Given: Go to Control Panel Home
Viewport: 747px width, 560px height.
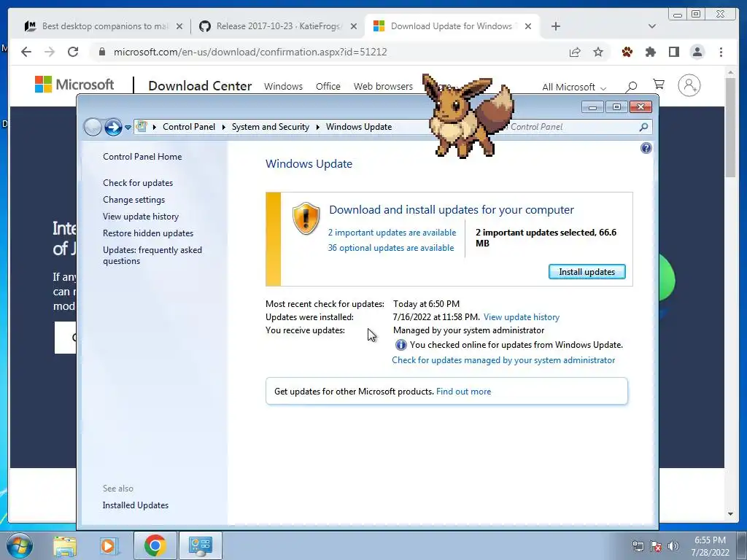Looking at the screenshot, I should [x=142, y=157].
